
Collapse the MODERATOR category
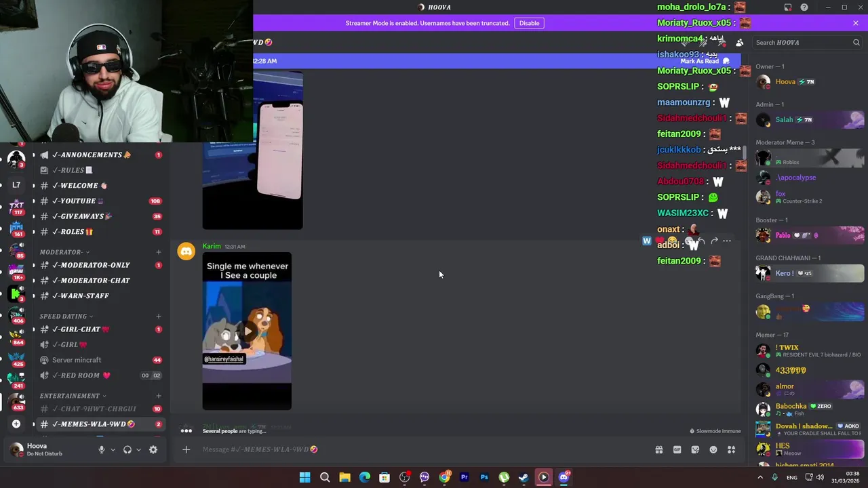(64, 252)
